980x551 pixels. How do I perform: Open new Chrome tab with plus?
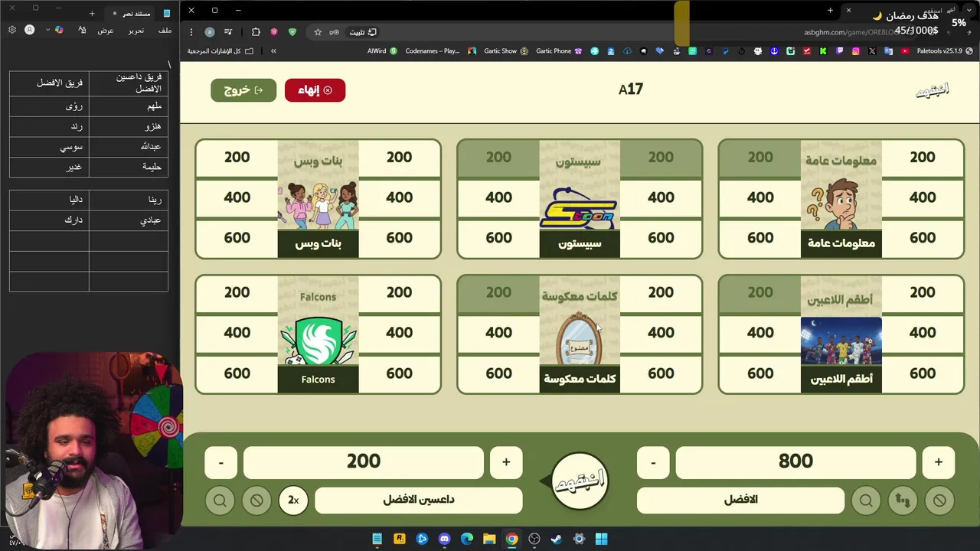click(x=830, y=10)
